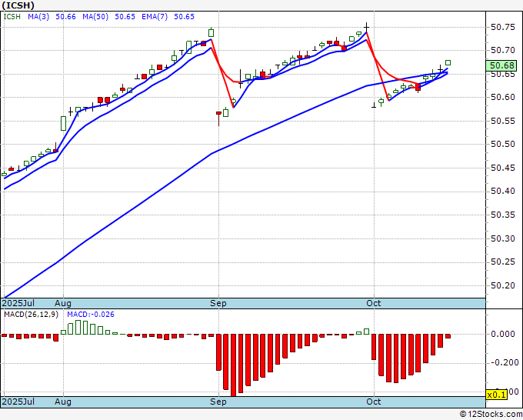The height and width of the screenshot is (420, 523).
Task: Click the 50.25 price axis label
Action: tap(503, 262)
